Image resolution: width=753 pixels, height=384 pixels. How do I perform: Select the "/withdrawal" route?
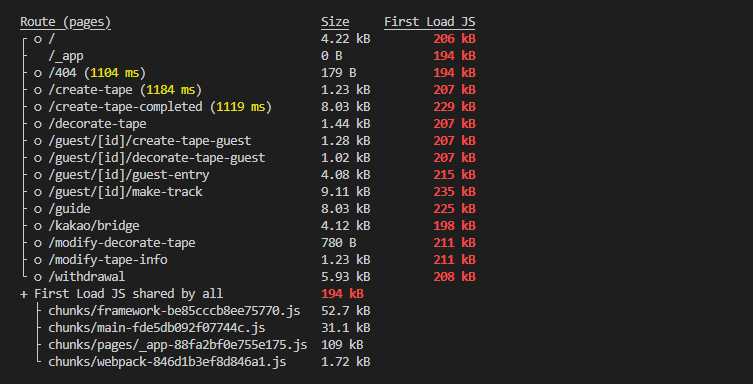pos(87,277)
